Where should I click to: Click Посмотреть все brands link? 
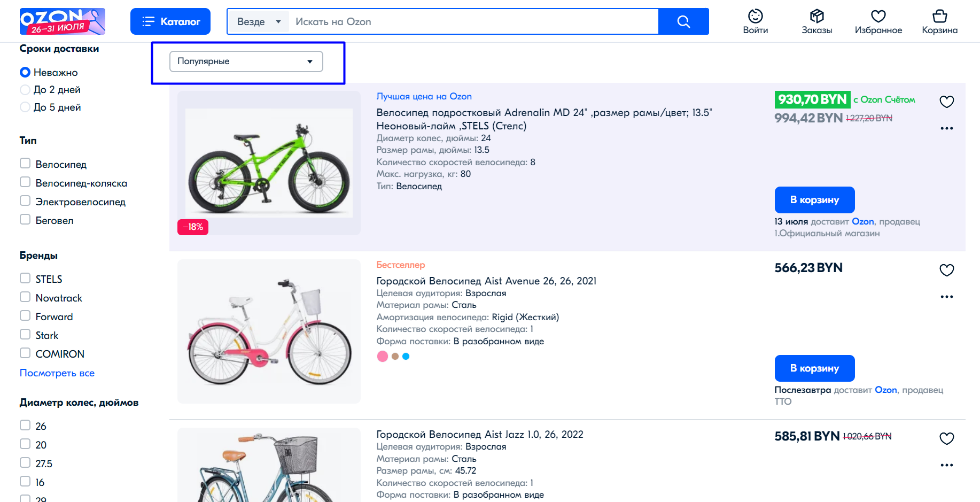coord(57,373)
